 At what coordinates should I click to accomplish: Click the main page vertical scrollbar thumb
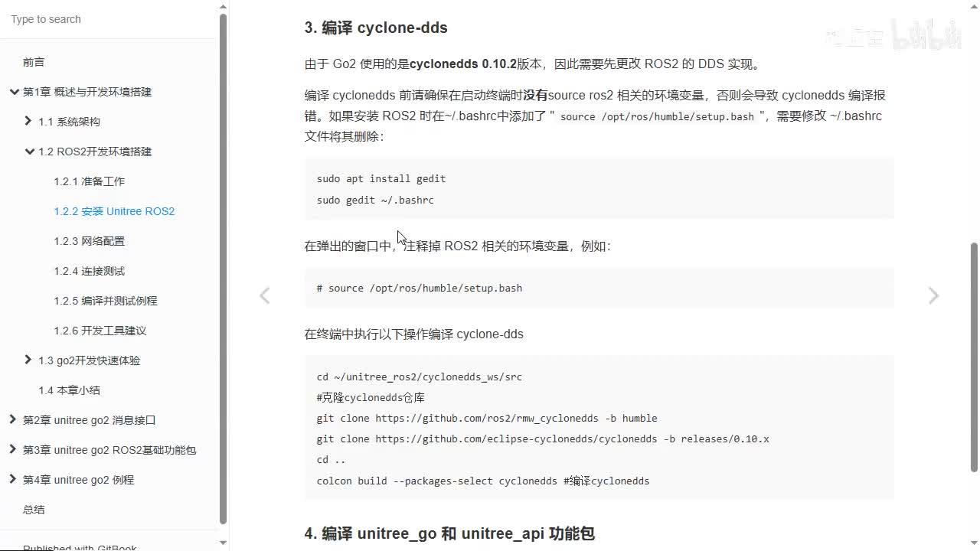click(974, 357)
